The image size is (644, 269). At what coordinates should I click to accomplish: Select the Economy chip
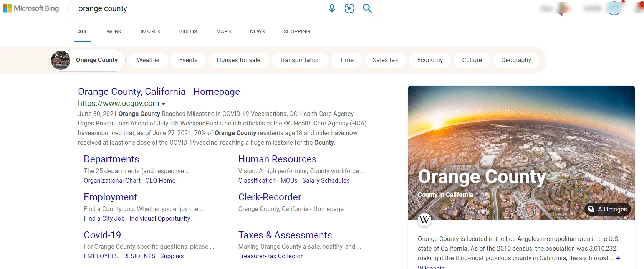point(430,60)
